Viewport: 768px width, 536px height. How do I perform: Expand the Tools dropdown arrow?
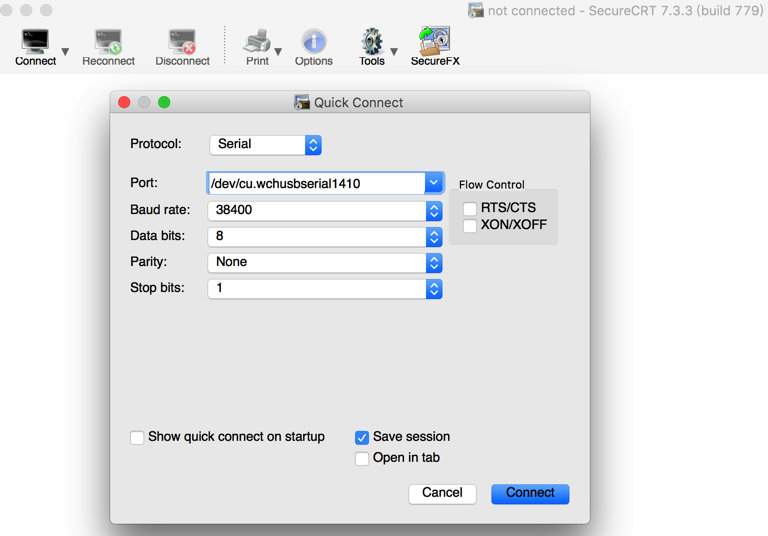tap(394, 51)
